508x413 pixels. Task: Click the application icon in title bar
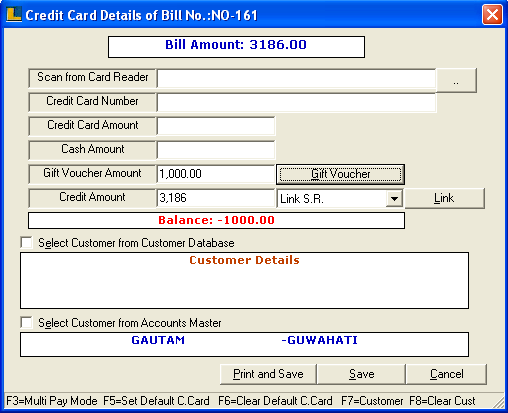14,14
